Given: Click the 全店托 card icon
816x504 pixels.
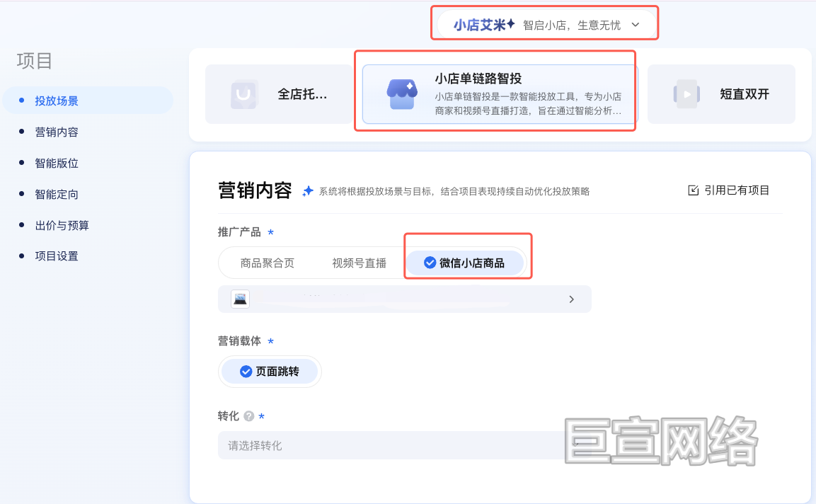Looking at the screenshot, I should [x=243, y=94].
